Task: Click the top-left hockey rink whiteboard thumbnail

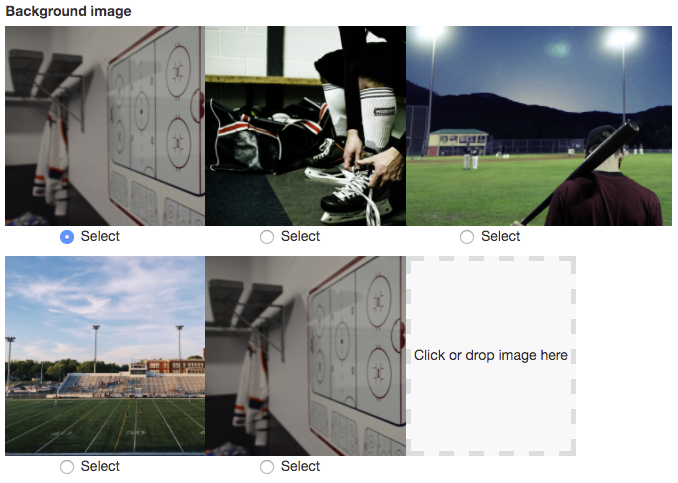Action: pyautogui.click(x=105, y=126)
